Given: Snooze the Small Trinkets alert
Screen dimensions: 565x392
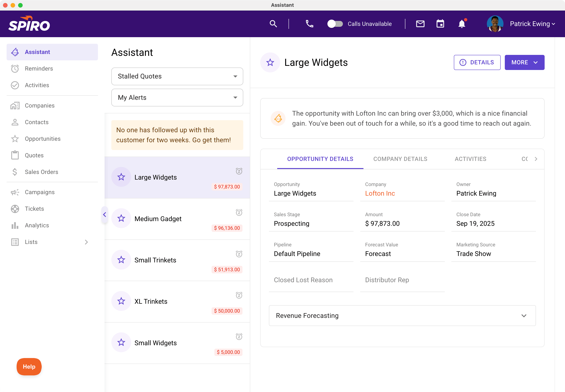Looking at the screenshot, I should point(239,254).
